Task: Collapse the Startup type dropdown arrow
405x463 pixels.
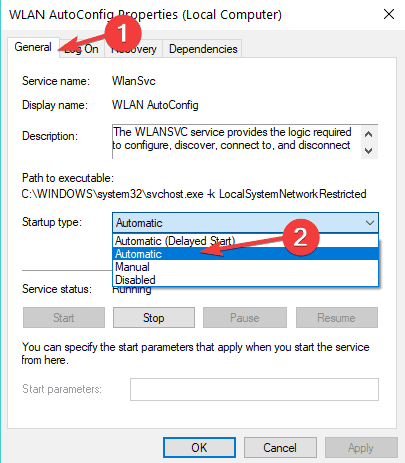Action: point(370,222)
